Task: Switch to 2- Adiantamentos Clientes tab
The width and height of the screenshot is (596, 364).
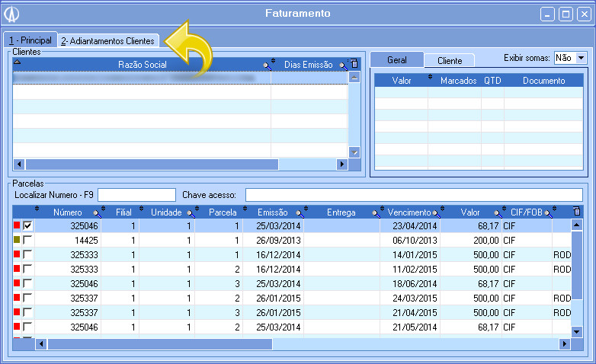Action: coord(107,40)
